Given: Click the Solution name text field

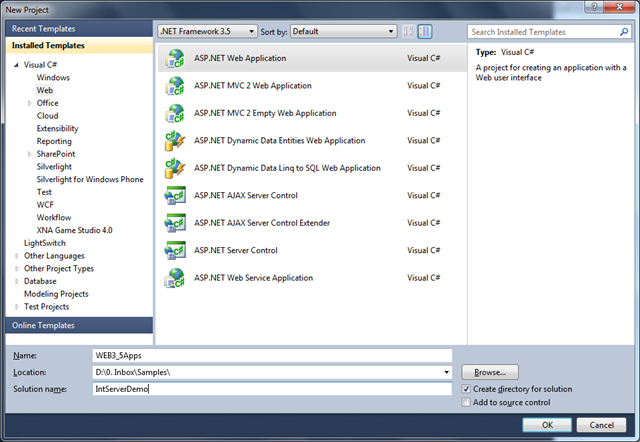Looking at the screenshot, I should [x=270, y=389].
